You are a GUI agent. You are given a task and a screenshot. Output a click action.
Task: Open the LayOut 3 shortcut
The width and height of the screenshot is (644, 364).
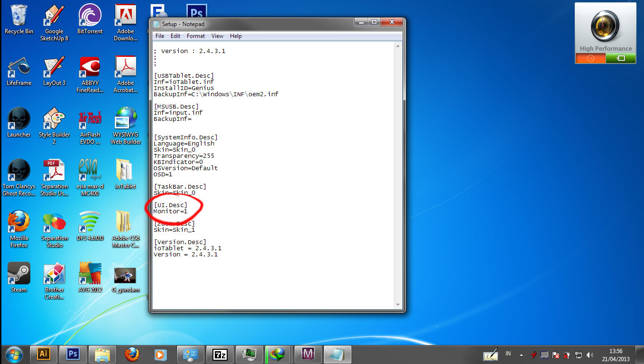(x=54, y=72)
